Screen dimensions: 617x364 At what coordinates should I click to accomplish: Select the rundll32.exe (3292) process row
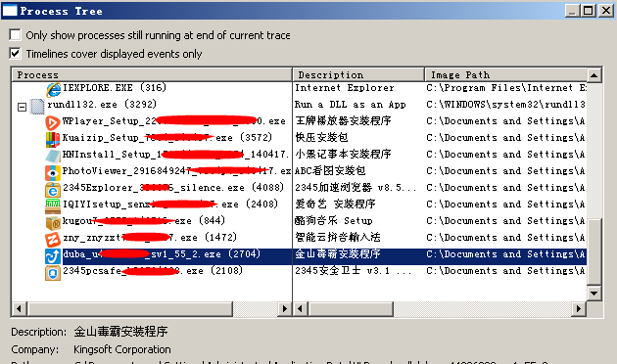click(x=102, y=104)
